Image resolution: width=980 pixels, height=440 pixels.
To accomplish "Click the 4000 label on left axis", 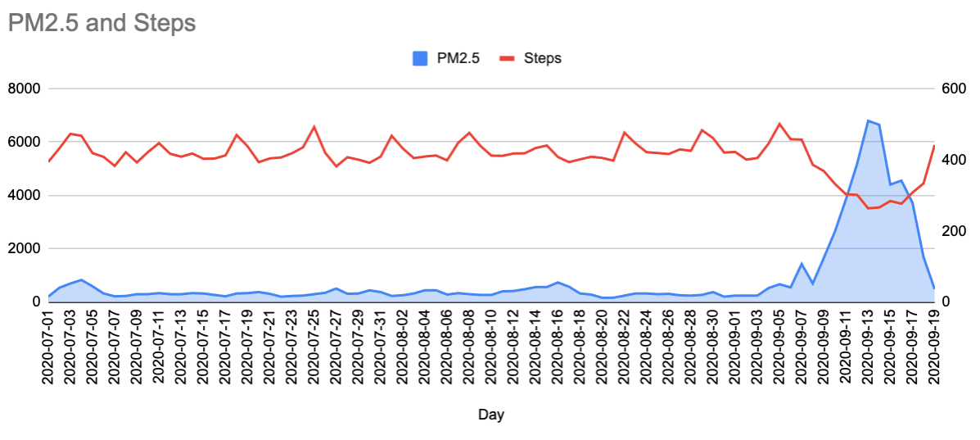I will 23,195.
